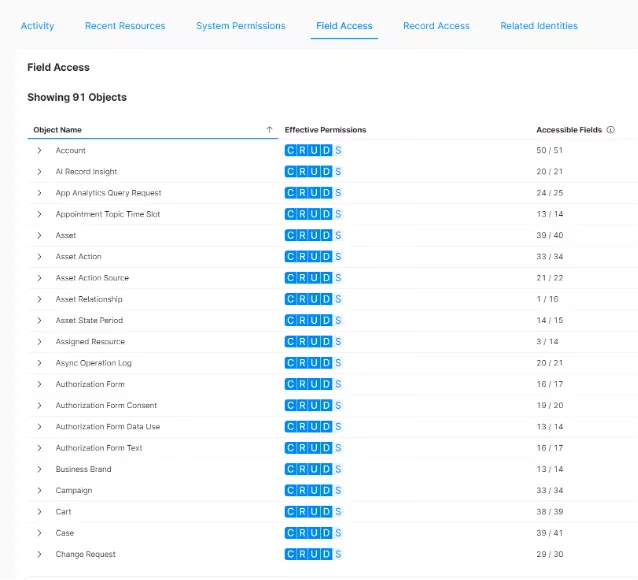Switch to Recent Resources tab
Viewport: 638px width, 580px height.
(x=125, y=26)
